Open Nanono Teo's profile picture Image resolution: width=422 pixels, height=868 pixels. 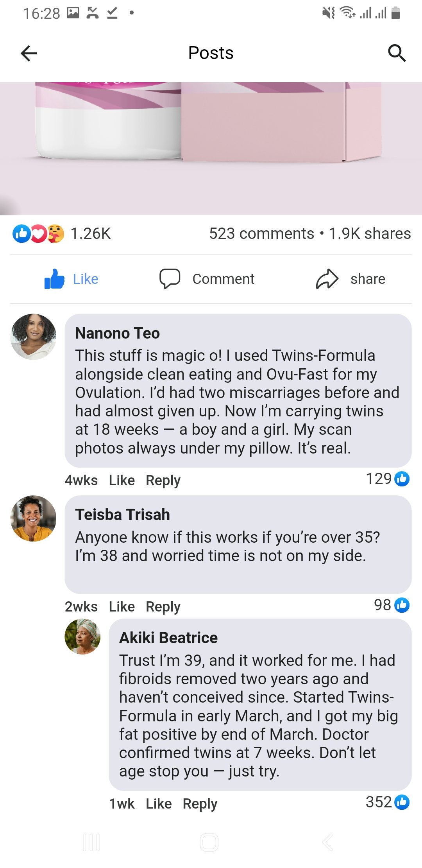pos(33,337)
